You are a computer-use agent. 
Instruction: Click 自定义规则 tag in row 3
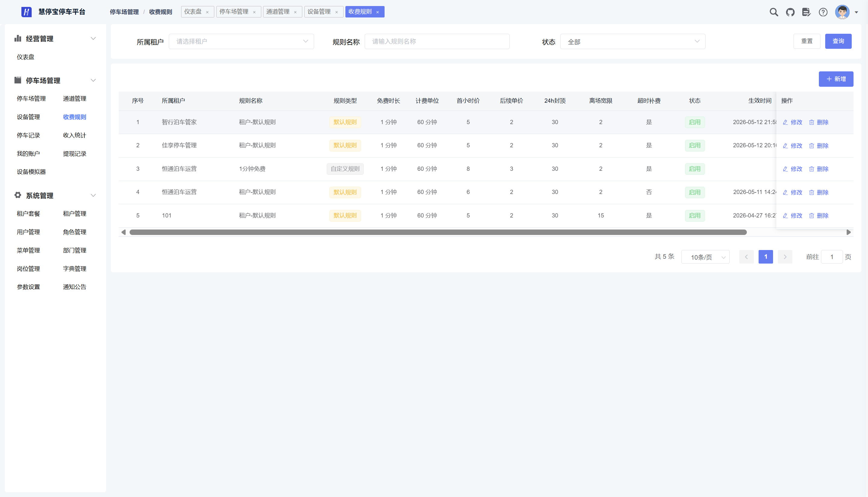[345, 169]
